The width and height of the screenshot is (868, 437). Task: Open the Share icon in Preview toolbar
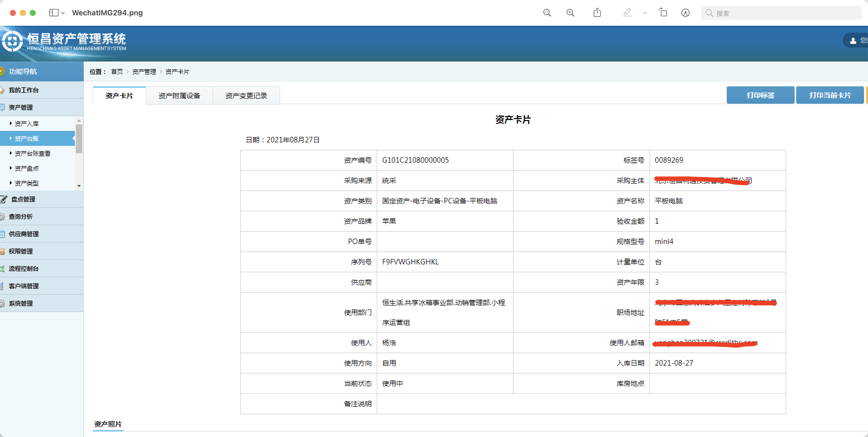coord(597,12)
